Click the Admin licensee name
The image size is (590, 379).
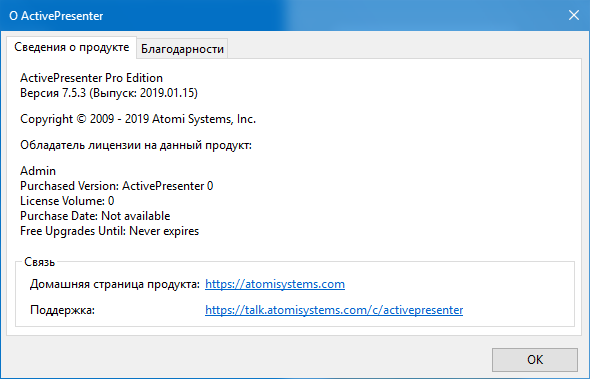(38, 171)
